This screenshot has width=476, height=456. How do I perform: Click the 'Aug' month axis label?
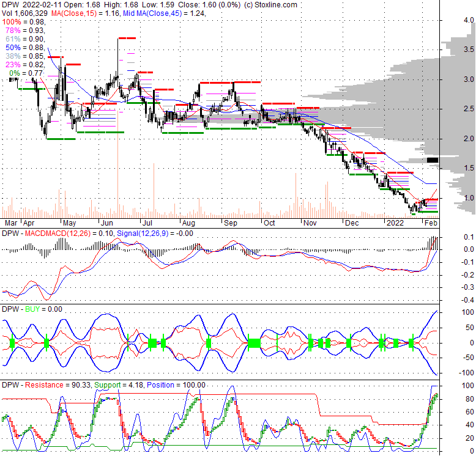pos(188,223)
